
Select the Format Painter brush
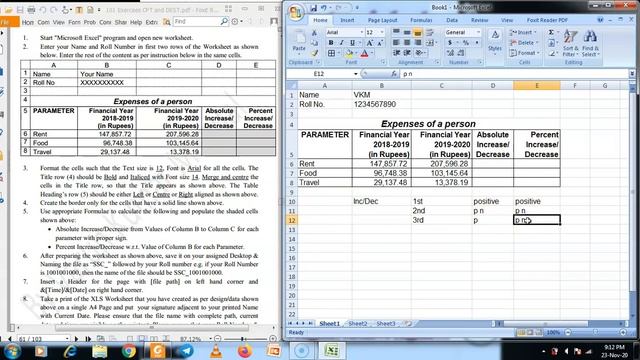314,53
